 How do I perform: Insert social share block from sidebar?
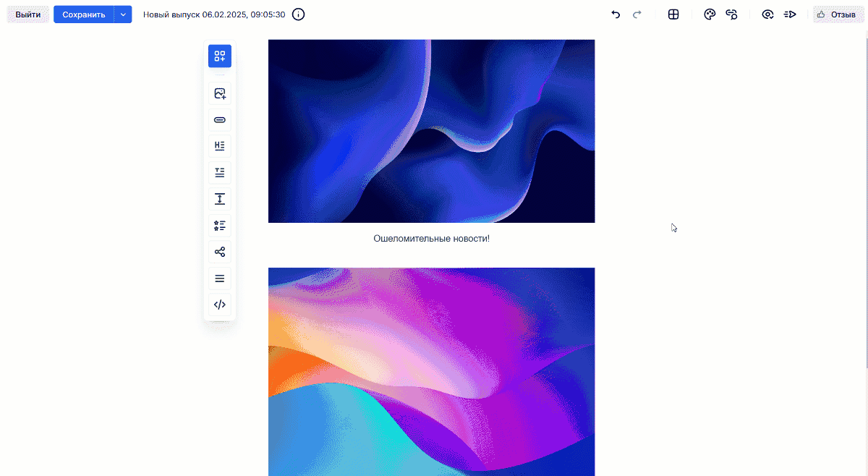[220, 252]
